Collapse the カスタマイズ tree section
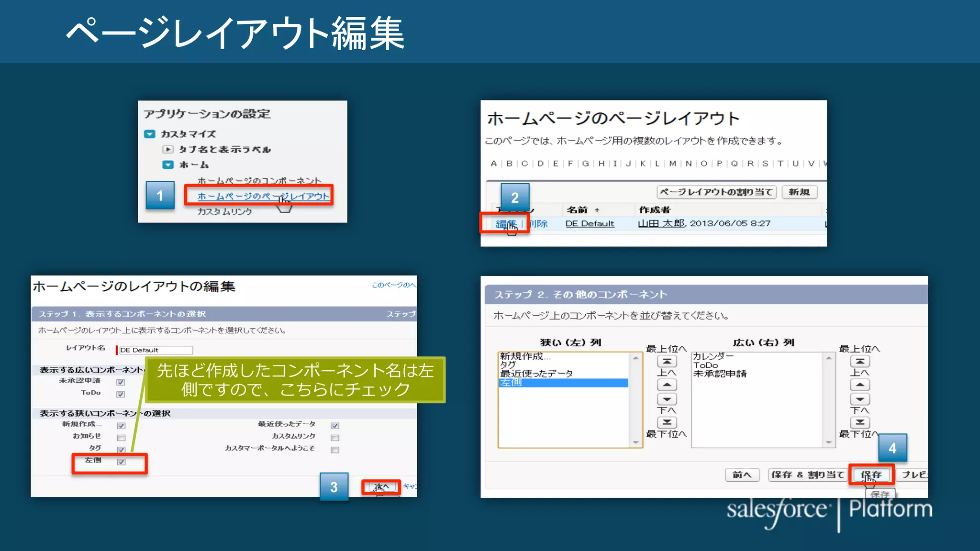Screen dimensions: 980x551 pos(150,134)
